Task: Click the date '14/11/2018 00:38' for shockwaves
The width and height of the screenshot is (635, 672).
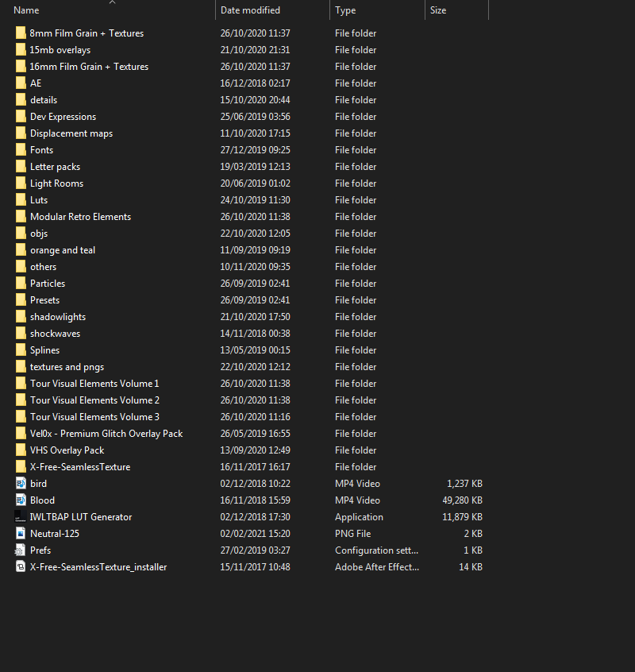Action: pyautogui.click(x=256, y=334)
